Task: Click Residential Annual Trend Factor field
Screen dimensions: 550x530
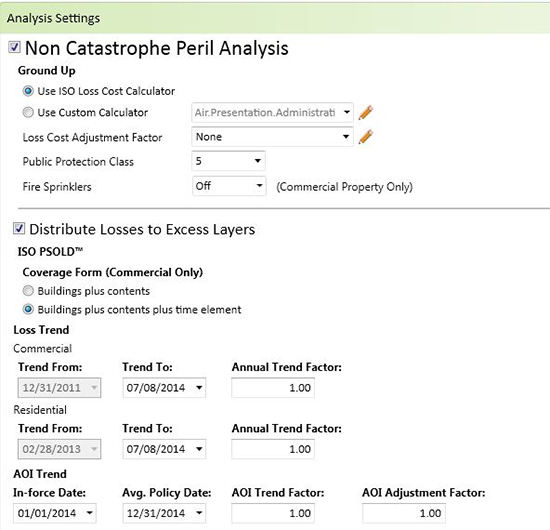Action: (x=273, y=449)
